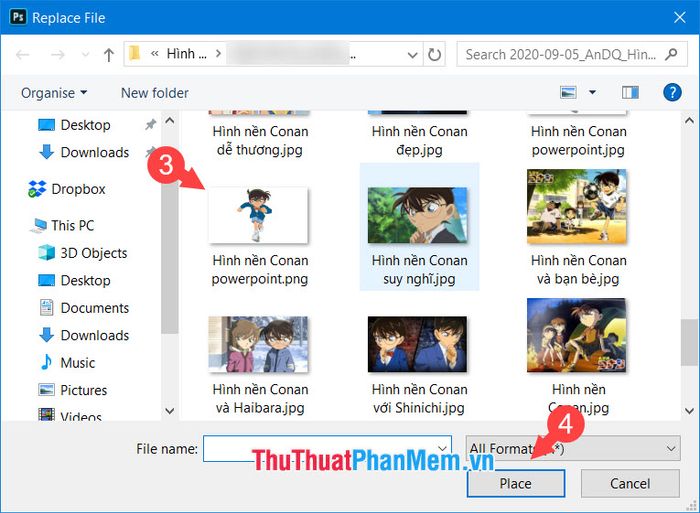This screenshot has width=700, height=513.
Task: Open the All Formats file type dropdown
Action: point(573,449)
